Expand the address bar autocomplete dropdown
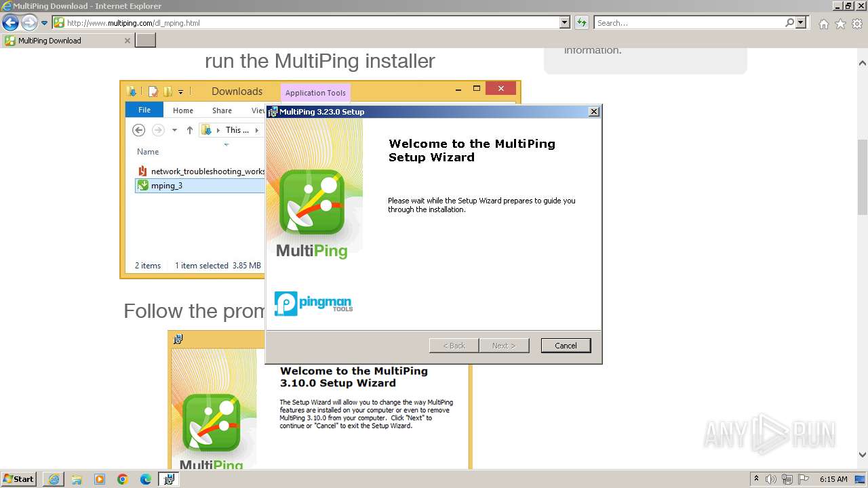The width and height of the screenshot is (868, 488). tap(564, 23)
